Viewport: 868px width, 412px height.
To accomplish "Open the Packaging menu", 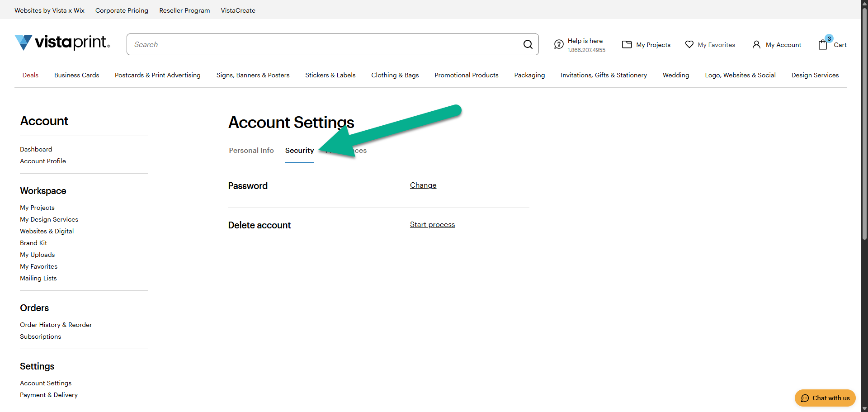I will (529, 75).
